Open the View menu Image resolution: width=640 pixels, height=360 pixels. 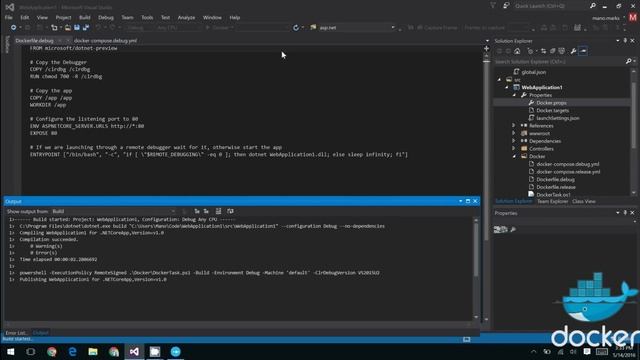tap(42, 18)
